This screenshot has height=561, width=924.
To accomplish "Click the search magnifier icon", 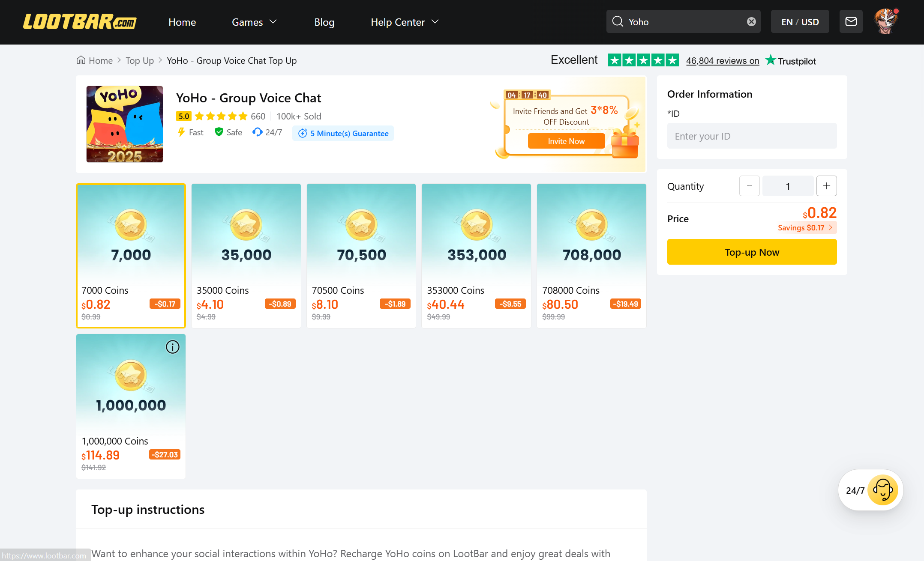I will pyautogui.click(x=618, y=21).
